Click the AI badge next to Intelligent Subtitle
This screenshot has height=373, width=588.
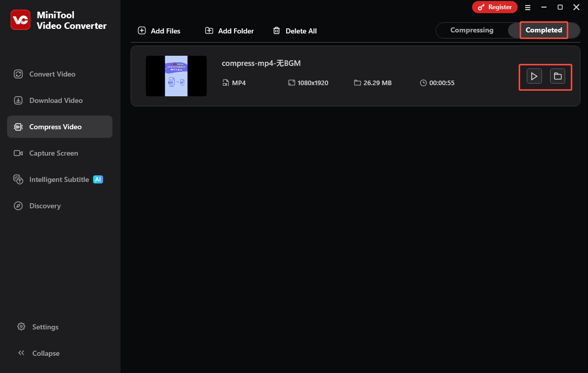click(98, 179)
